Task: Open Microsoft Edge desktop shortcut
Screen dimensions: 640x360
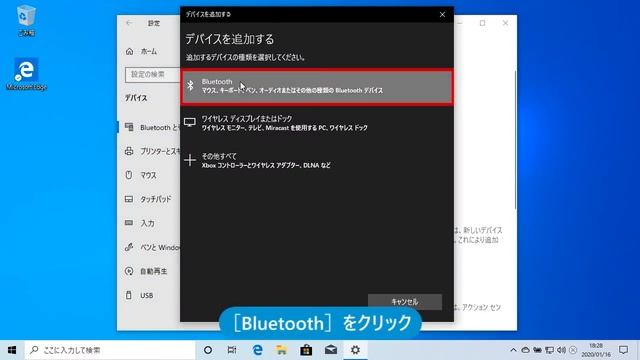Action: [26, 74]
